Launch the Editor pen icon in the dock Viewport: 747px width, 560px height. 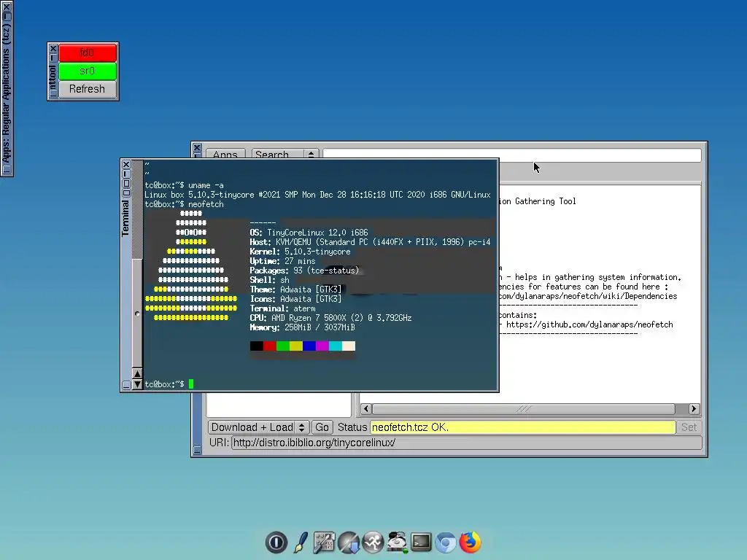tap(301, 542)
